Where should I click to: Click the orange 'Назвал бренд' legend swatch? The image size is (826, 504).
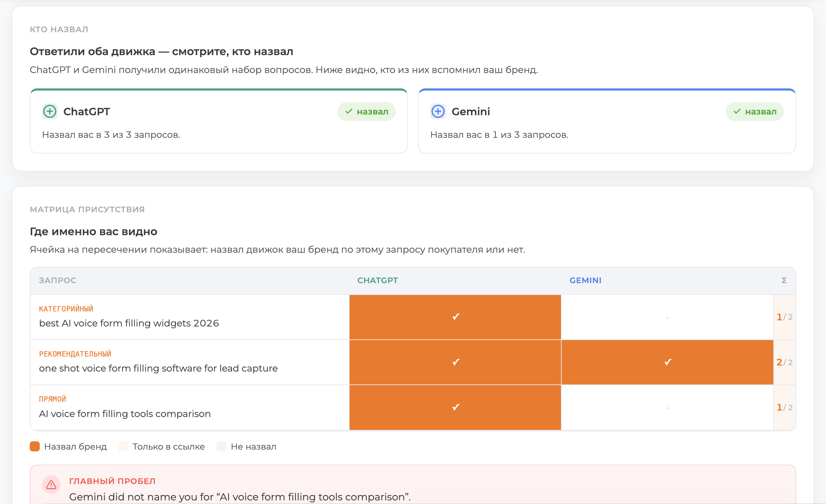click(x=35, y=446)
